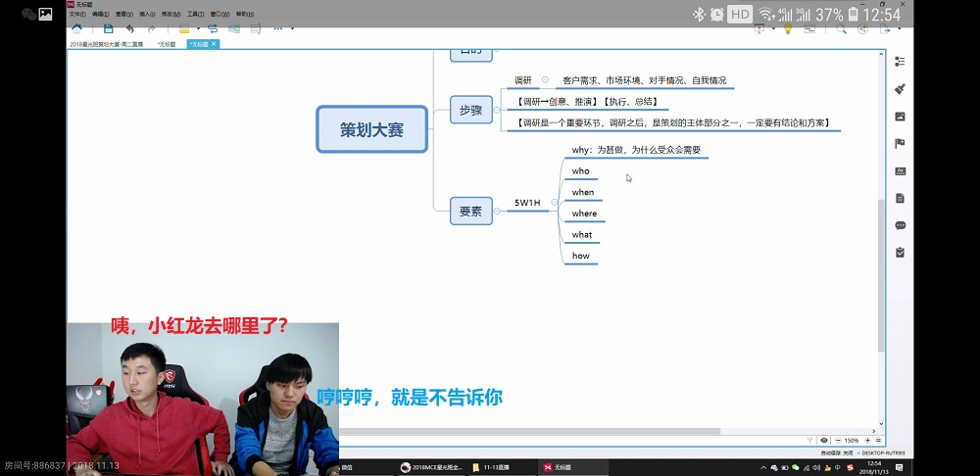Collapse the 5W1H branch toggle
The image size is (980, 476).
[554, 203]
